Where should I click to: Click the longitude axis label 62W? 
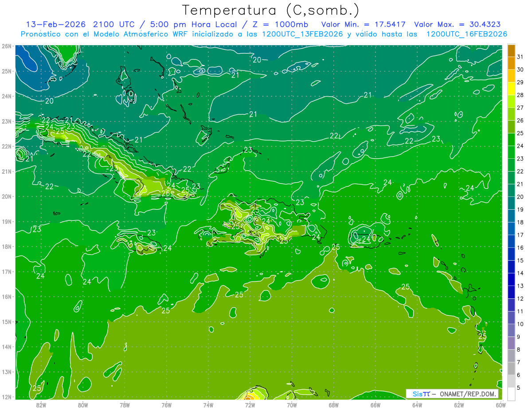tap(459, 405)
